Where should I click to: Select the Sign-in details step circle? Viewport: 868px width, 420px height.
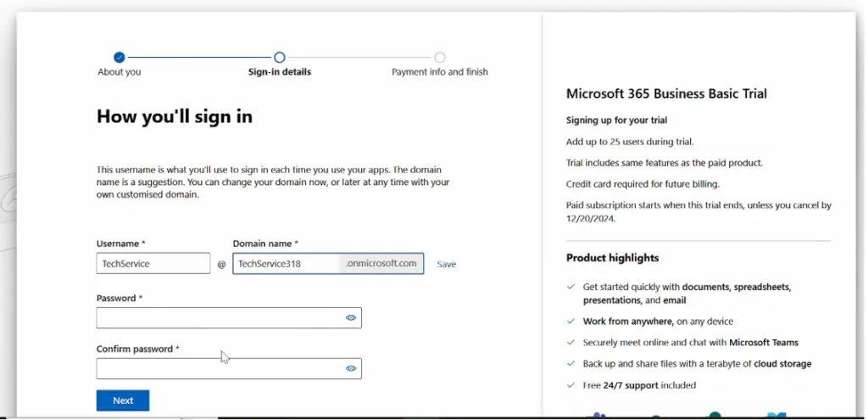click(280, 57)
